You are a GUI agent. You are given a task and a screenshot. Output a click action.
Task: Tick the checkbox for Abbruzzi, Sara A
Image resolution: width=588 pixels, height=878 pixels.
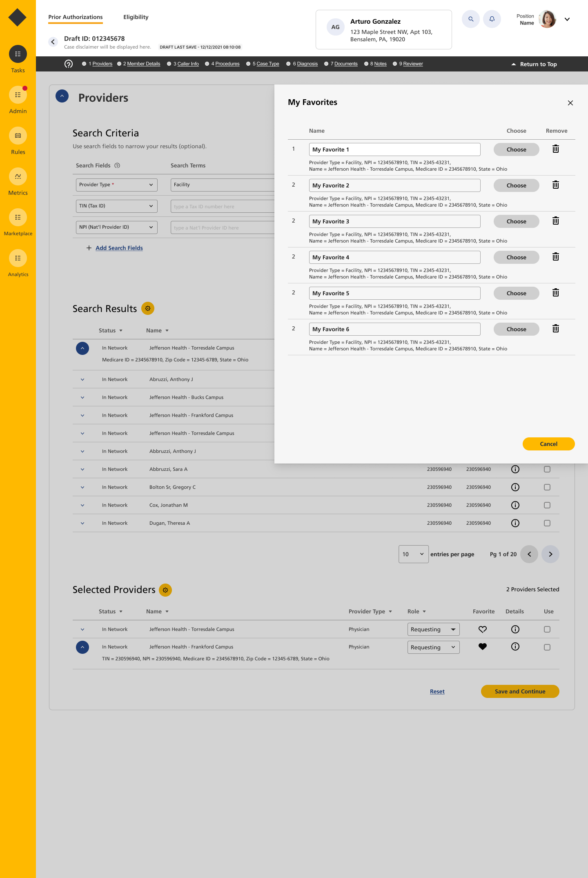click(547, 469)
